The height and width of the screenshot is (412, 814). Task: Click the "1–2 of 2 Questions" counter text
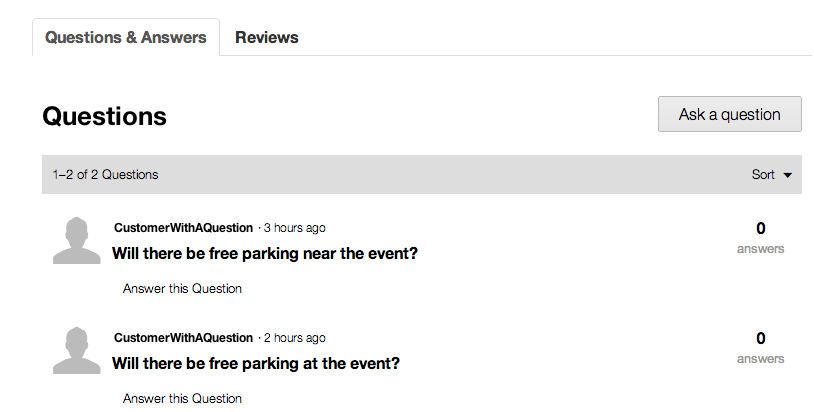click(x=105, y=175)
